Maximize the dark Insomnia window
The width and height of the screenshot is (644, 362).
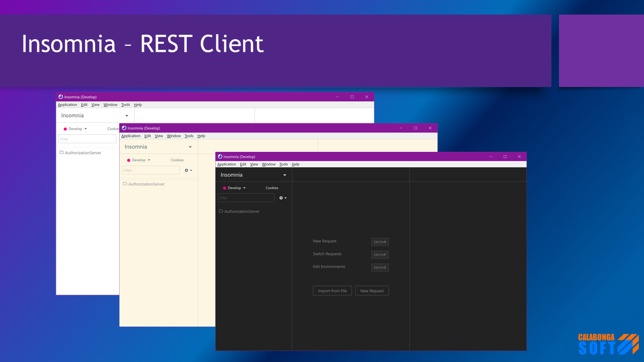505,156
